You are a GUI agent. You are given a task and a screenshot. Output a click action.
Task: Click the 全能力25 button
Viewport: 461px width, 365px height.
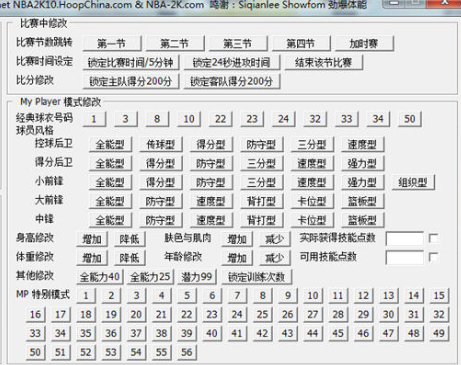[x=150, y=277]
